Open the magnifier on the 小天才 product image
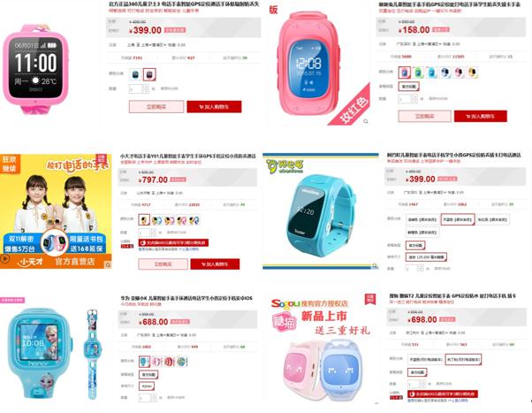 click(x=108, y=264)
